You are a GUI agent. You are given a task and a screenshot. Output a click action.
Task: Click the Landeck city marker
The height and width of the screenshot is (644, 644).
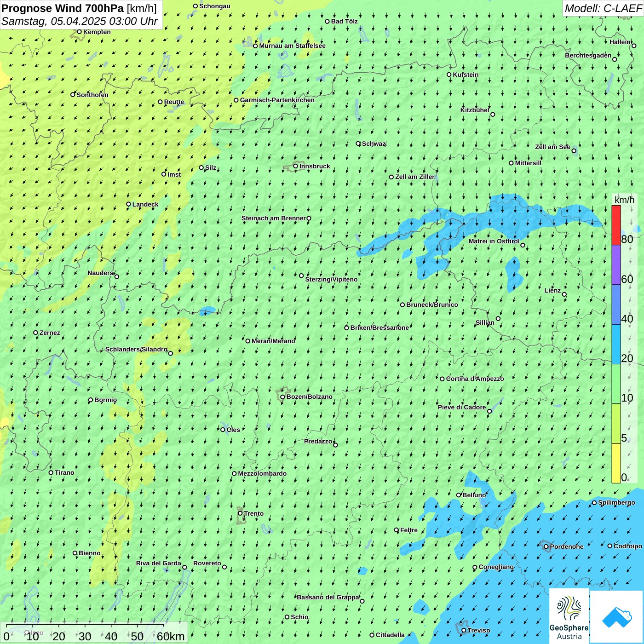128,204
